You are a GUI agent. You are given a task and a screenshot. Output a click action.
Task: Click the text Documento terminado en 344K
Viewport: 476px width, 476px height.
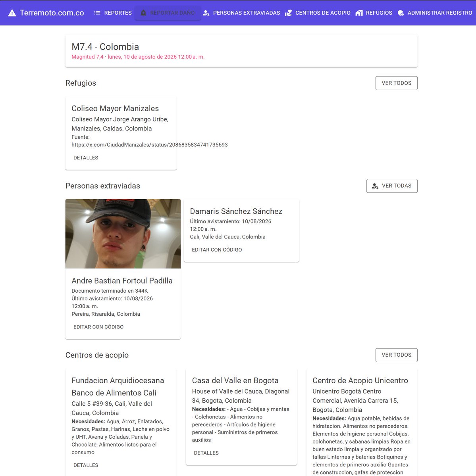(x=110, y=291)
